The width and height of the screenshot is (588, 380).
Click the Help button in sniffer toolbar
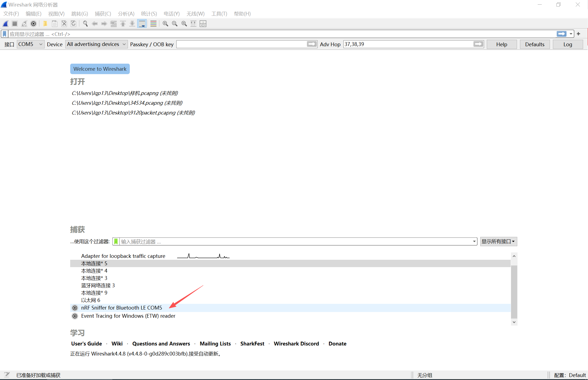coord(502,44)
